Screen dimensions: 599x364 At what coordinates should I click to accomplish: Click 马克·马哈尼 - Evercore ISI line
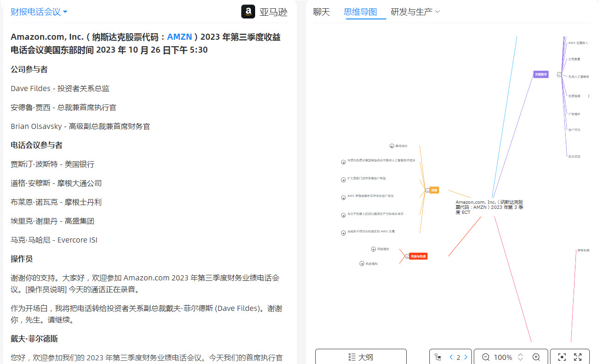54,240
